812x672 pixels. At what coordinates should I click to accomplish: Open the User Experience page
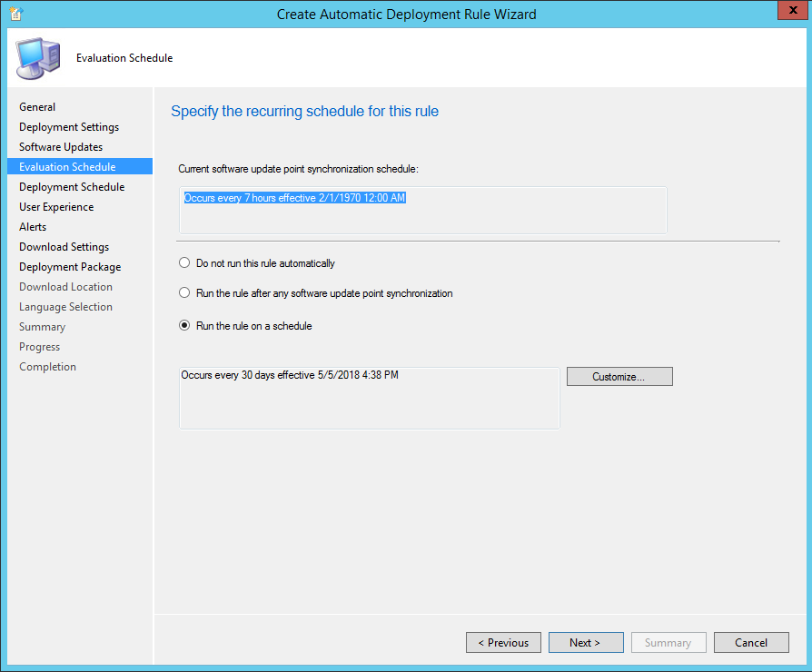tap(56, 207)
